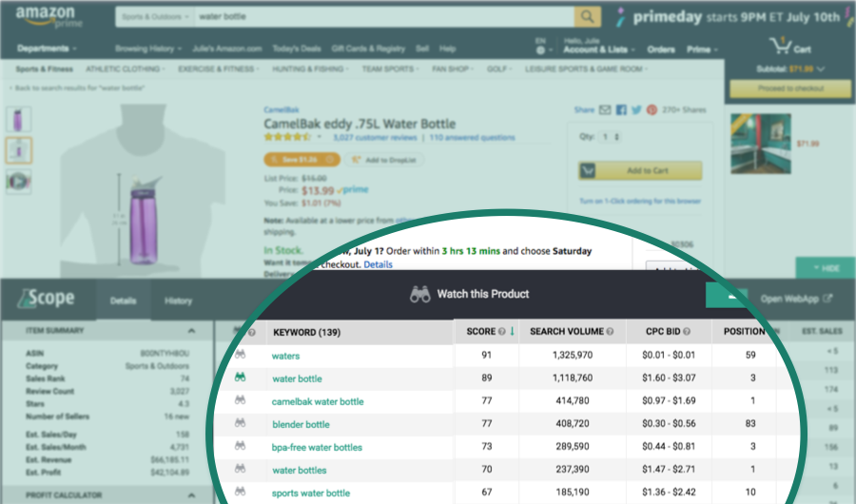Click Add to DropList button

pos(385,160)
